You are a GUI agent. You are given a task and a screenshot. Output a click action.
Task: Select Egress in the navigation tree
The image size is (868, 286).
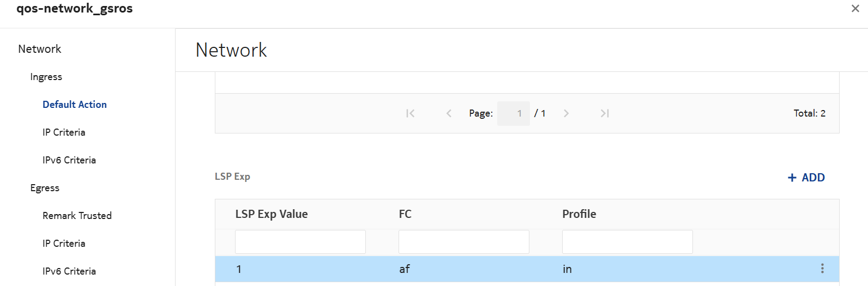(45, 188)
